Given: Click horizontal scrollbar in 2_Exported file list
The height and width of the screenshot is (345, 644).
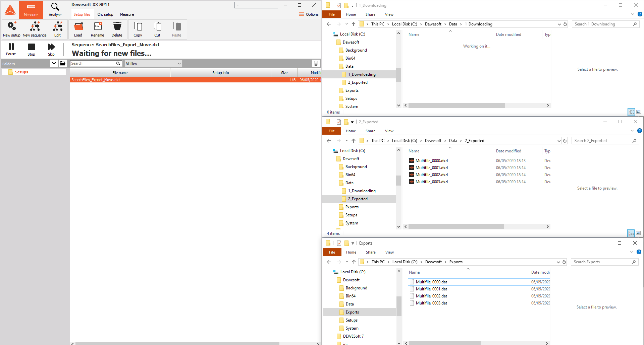Looking at the screenshot, I should [x=456, y=227].
